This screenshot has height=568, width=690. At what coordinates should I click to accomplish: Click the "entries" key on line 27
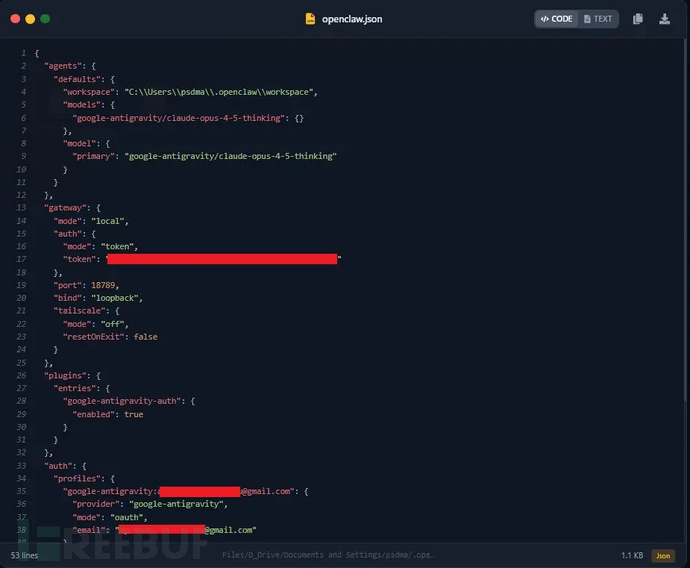point(75,388)
